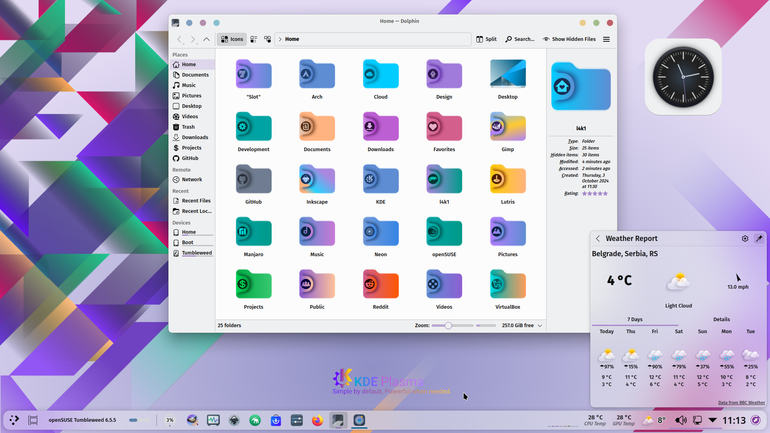Open Documents in the Places panel
This screenshot has height=433, width=770.
pos(192,75)
